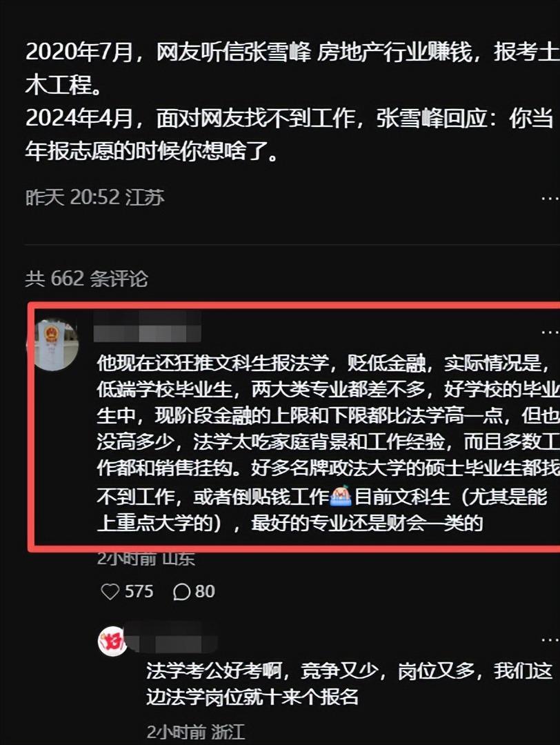This screenshot has width=560, height=745.
Task: Tap the 2小时前 浙江 reply timestamp
Action: tap(196, 731)
